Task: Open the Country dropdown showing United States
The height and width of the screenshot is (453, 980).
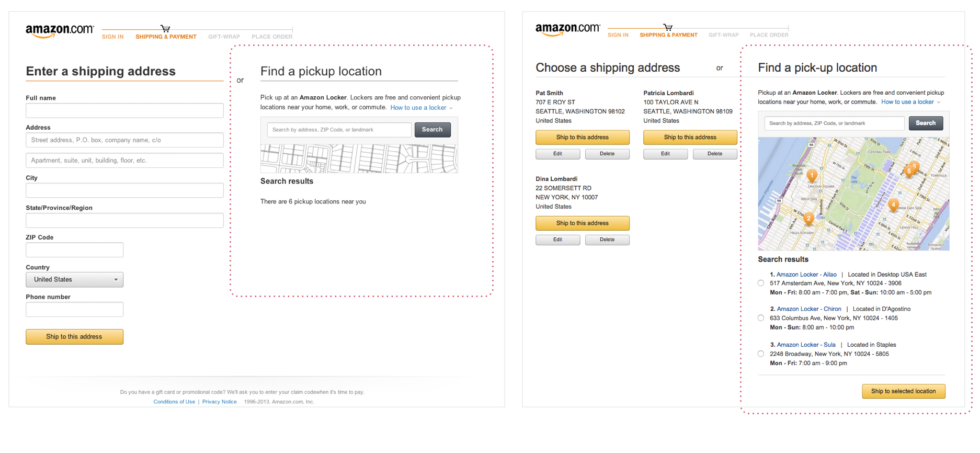Action: [x=75, y=279]
